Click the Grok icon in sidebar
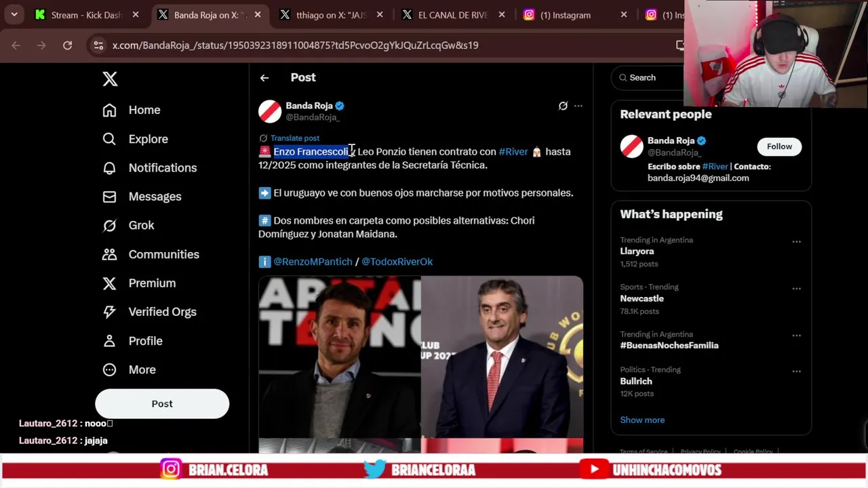Image resolution: width=868 pixels, height=488 pixels. (109, 225)
